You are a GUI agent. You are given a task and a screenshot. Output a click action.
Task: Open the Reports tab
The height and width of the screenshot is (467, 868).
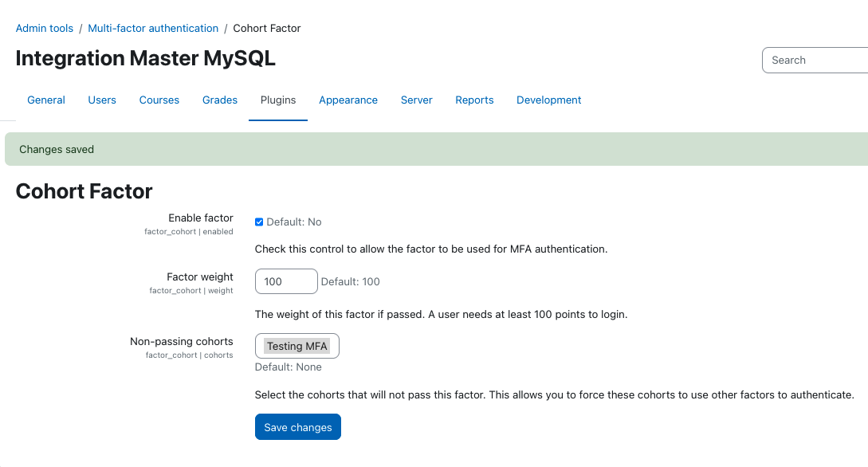coord(474,100)
